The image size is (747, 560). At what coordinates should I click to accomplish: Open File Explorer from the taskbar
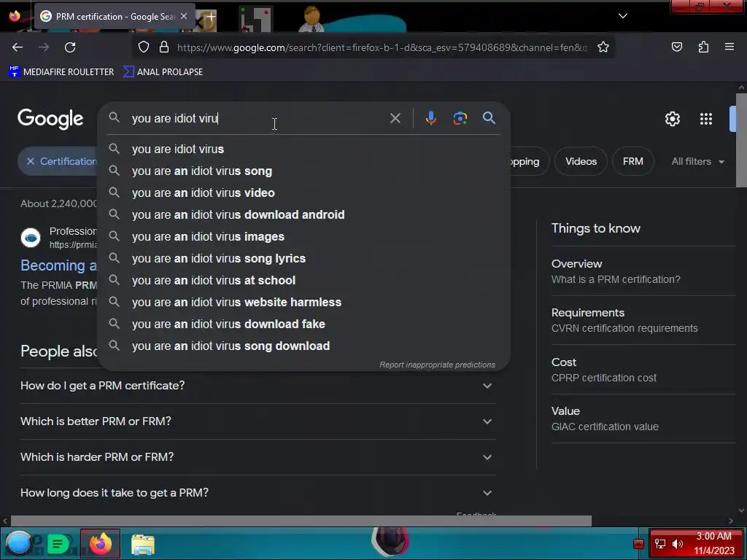[x=142, y=544]
